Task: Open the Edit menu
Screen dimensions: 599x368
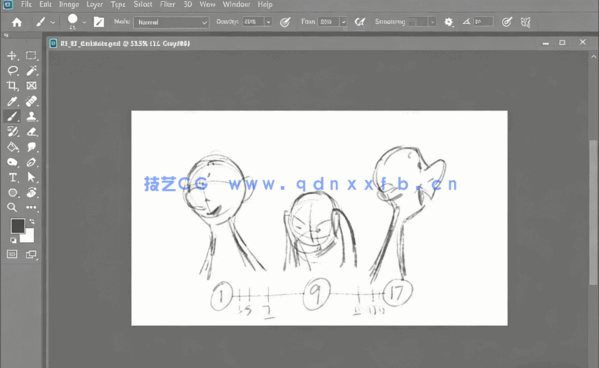Action: tap(45, 5)
